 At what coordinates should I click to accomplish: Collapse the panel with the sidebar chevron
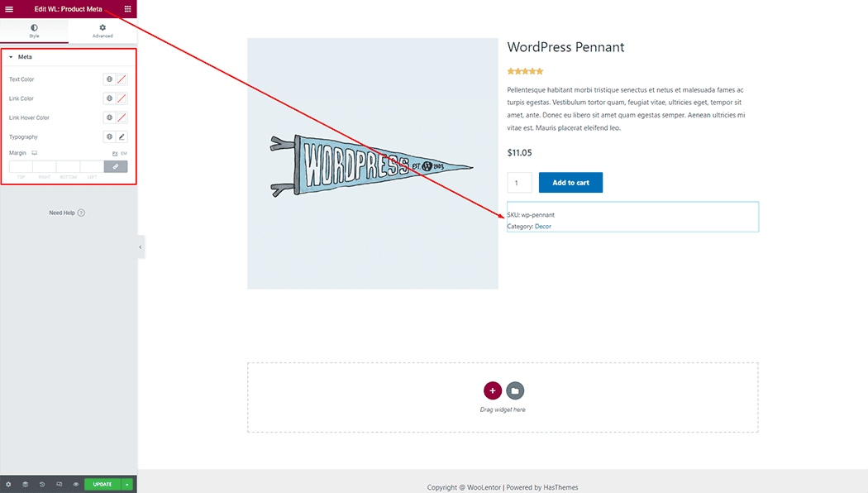(139, 247)
